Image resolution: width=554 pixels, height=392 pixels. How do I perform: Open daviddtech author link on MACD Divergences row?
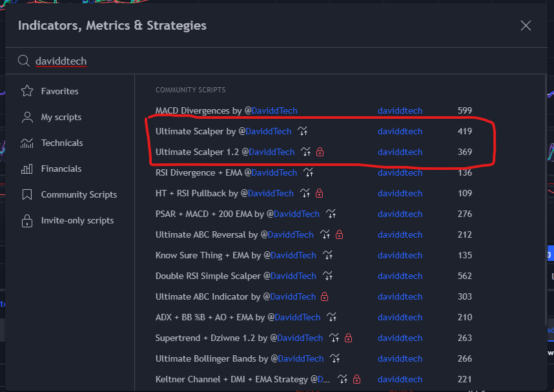pos(400,110)
